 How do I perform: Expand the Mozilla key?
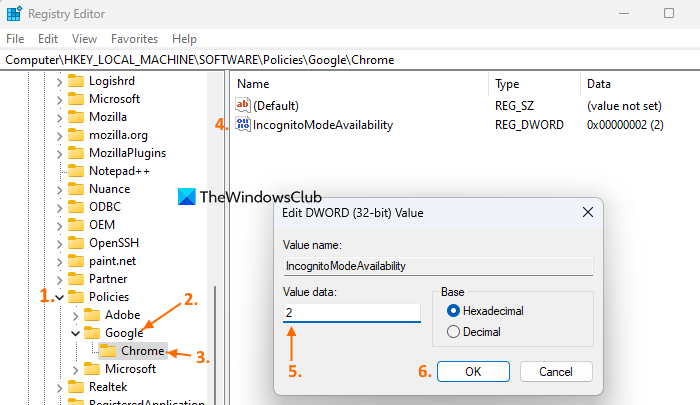coord(59,118)
